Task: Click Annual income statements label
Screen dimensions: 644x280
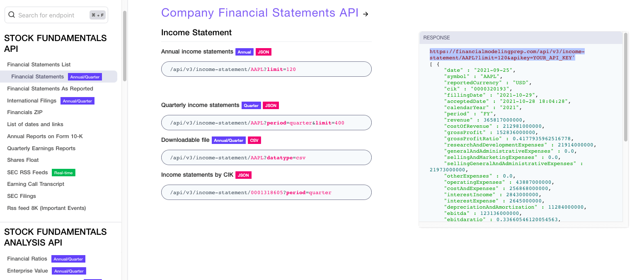Action: 197,51
